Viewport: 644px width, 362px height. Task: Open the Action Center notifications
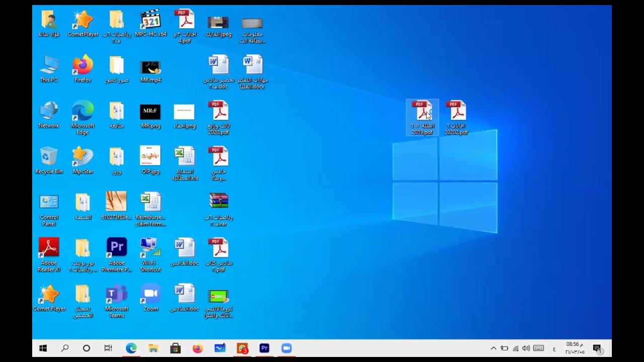(x=598, y=348)
